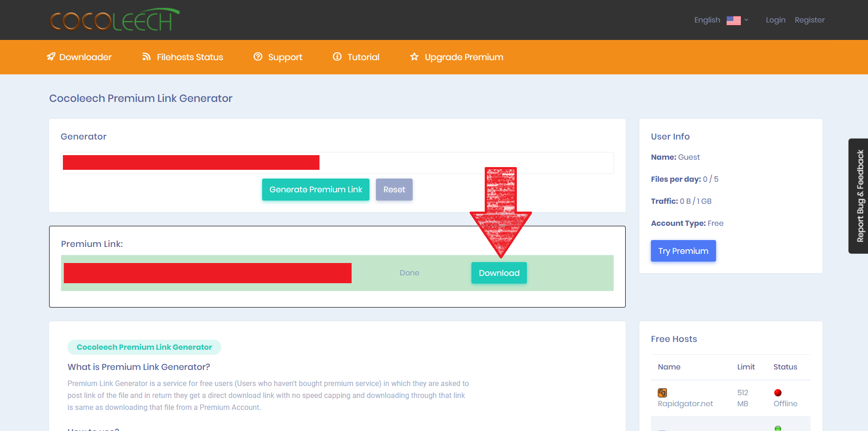868x431 pixels.
Task: Click the green Download button
Action: point(499,273)
